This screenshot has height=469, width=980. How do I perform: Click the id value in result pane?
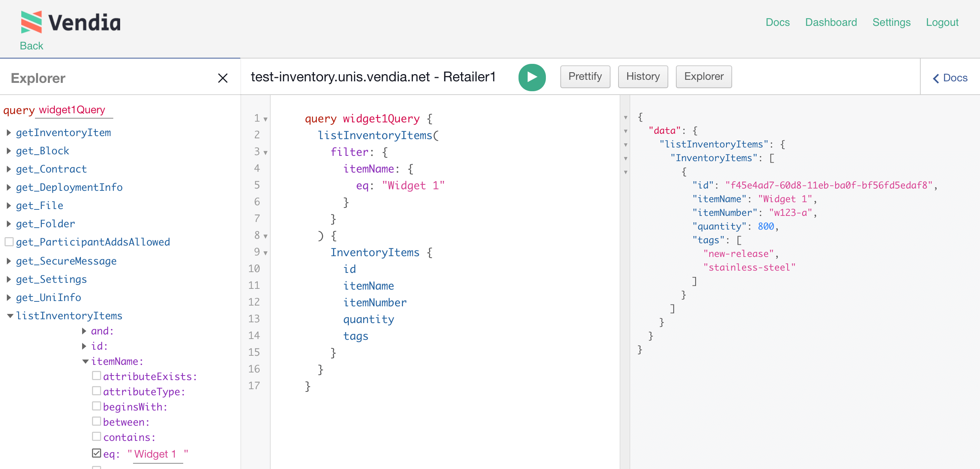(829, 185)
